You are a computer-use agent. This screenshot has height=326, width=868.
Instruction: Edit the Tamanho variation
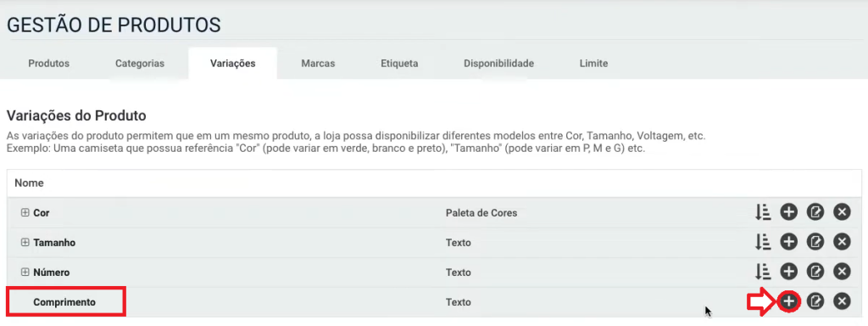coord(815,242)
